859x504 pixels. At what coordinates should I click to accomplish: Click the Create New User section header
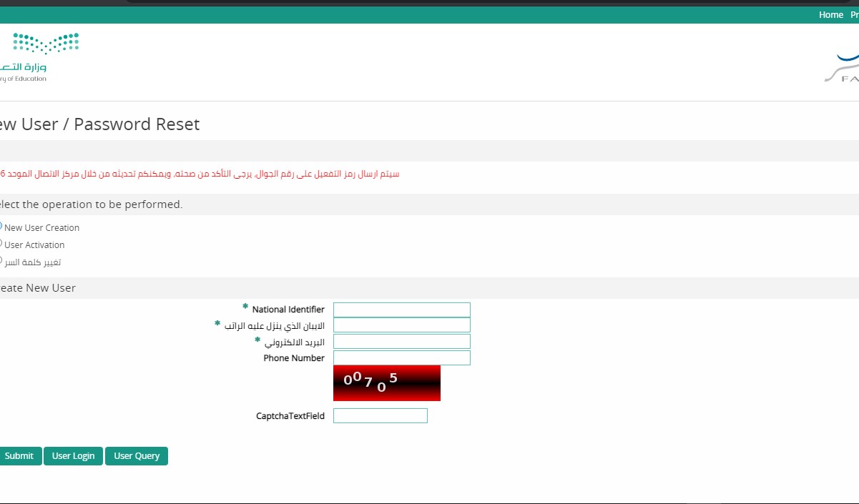pyautogui.click(x=429, y=288)
